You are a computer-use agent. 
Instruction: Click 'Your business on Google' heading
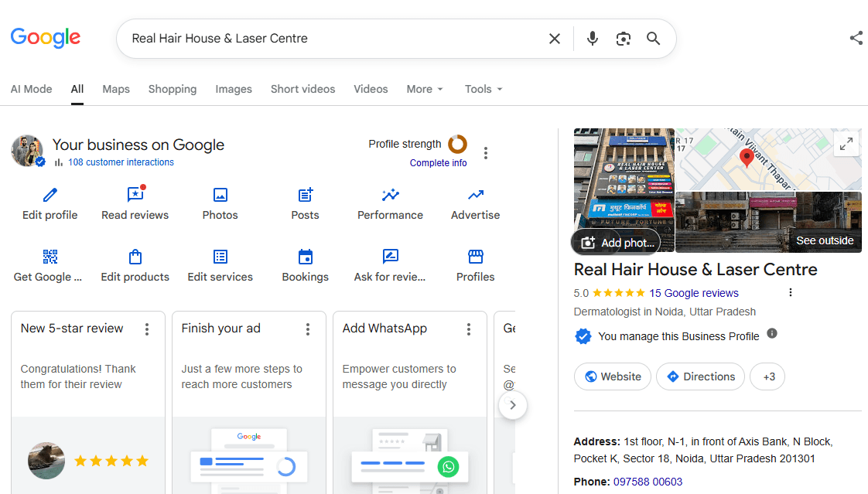click(x=138, y=145)
